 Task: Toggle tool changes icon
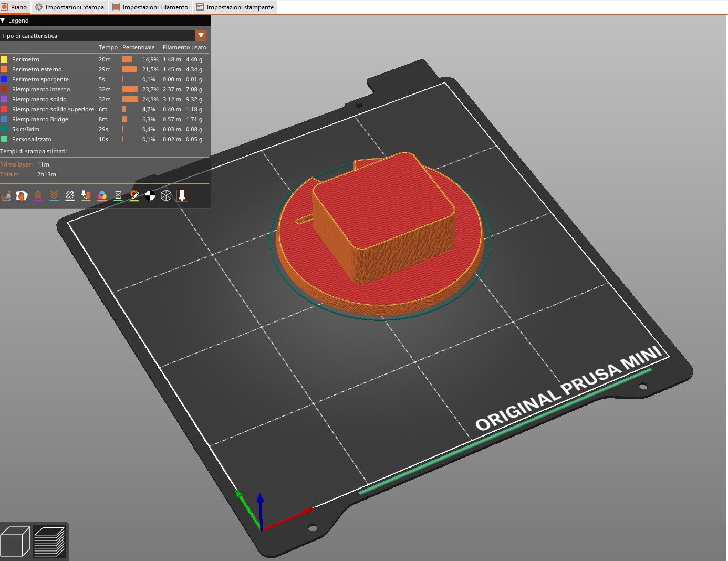pyautogui.click(x=86, y=196)
